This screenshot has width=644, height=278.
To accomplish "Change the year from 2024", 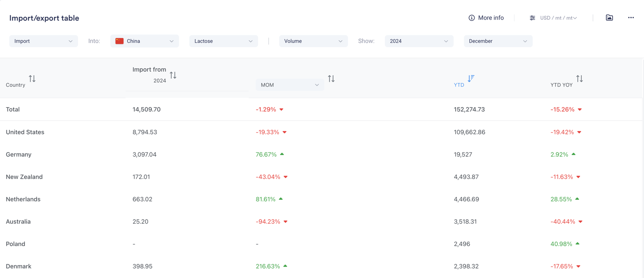I will tap(419, 41).
